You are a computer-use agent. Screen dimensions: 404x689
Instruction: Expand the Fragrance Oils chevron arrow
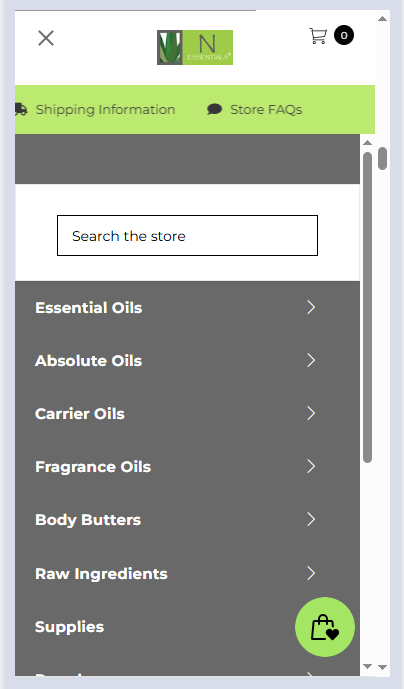pyautogui.click(x=311, y=466)
